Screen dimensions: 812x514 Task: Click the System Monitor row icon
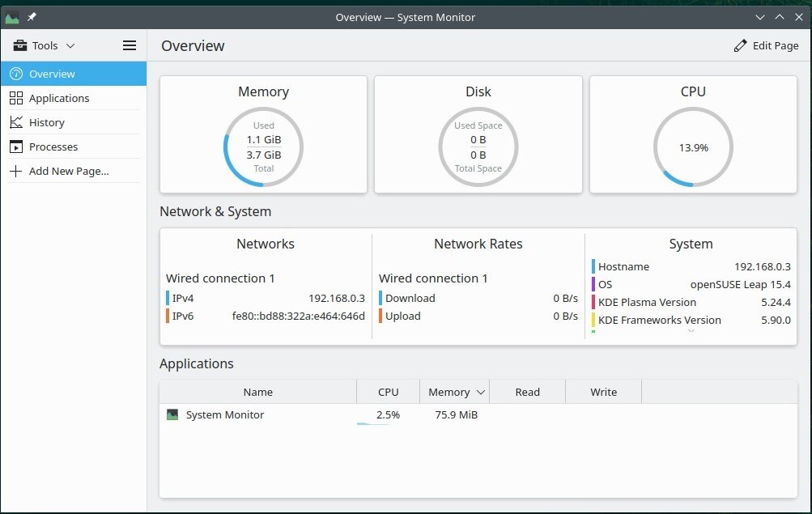[172, 414]
